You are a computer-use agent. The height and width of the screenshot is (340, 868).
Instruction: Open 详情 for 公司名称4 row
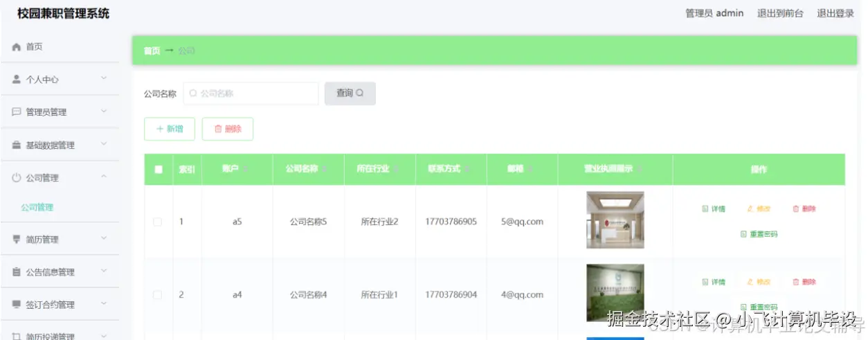click(714, 282)
